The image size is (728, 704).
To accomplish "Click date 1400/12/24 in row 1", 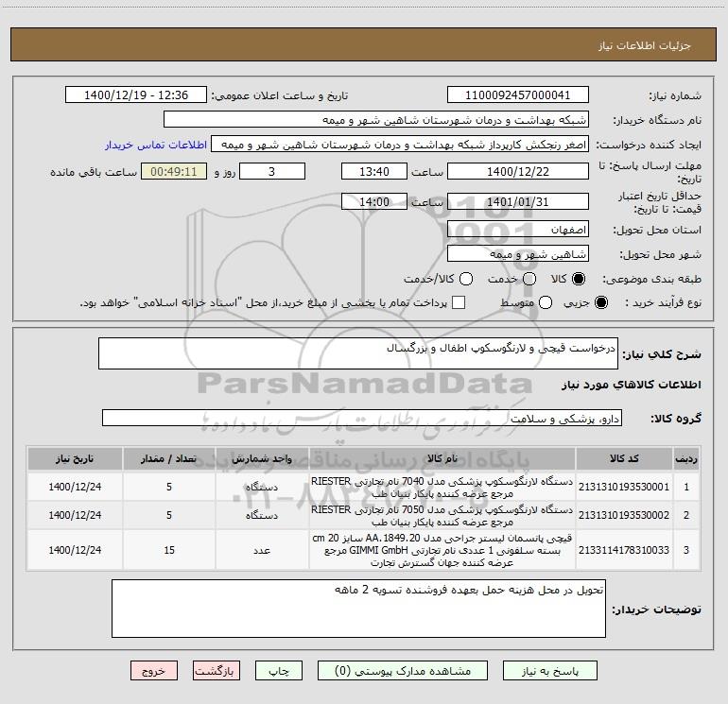I will coord(75,487).
